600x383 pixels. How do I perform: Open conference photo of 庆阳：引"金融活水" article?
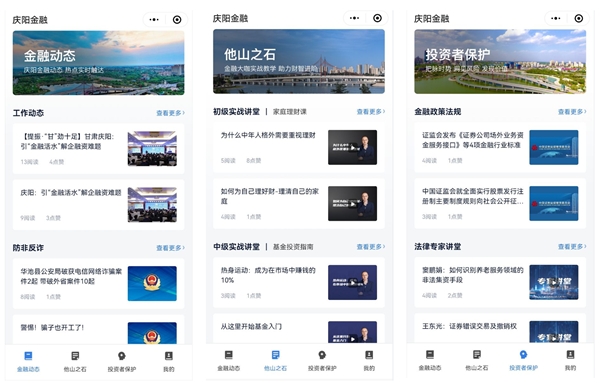(x=152, y=205)
